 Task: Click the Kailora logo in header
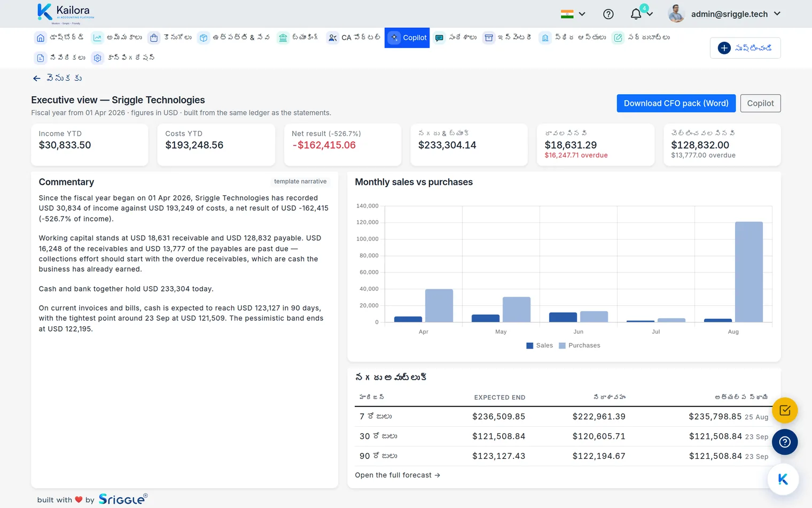pyautogui.click(x=66, y=13)
